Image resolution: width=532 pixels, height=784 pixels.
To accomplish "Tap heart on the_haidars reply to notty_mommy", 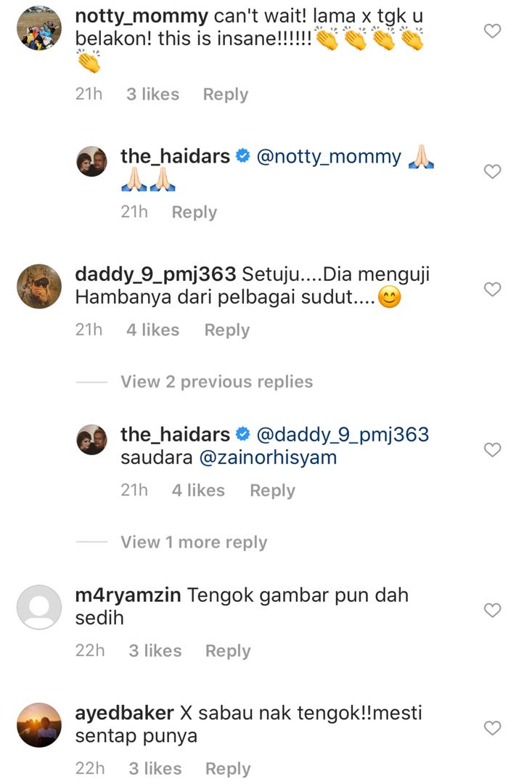I will [493, 171].
